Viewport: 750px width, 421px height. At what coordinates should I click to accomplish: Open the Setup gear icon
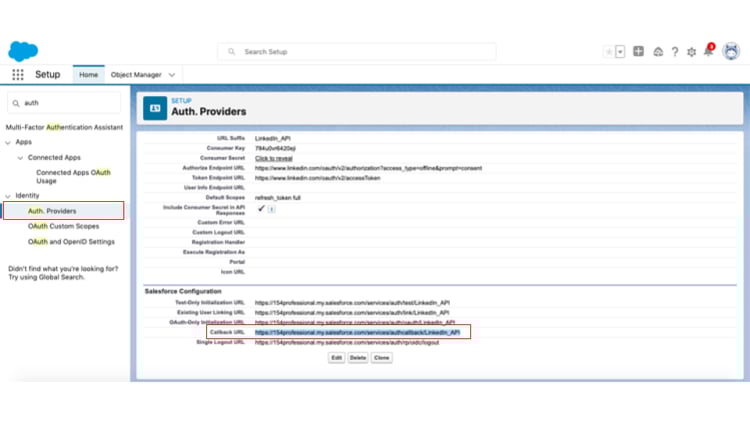click(x=691, y=52)
